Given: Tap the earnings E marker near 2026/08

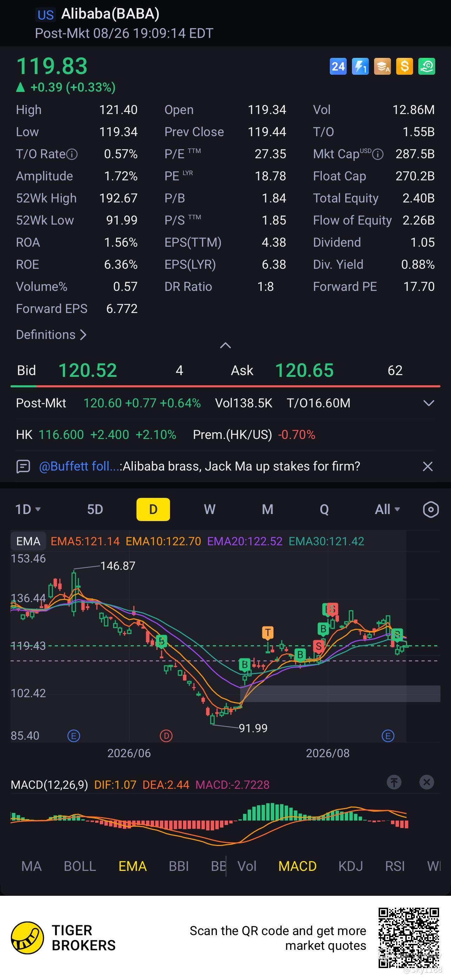Looking at the screenshot, I should [x=388, y=736].
